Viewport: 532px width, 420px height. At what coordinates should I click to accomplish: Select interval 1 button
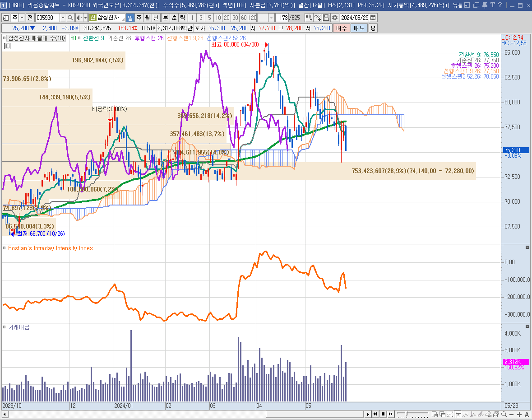pos(192,18)
